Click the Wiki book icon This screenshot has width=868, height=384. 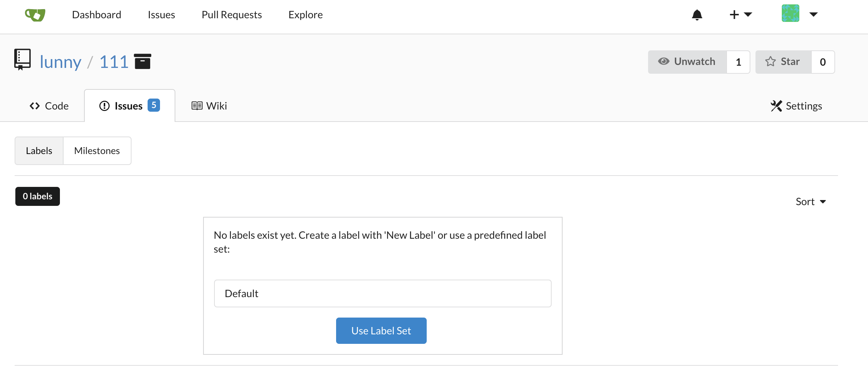click(x=197, y=106)
